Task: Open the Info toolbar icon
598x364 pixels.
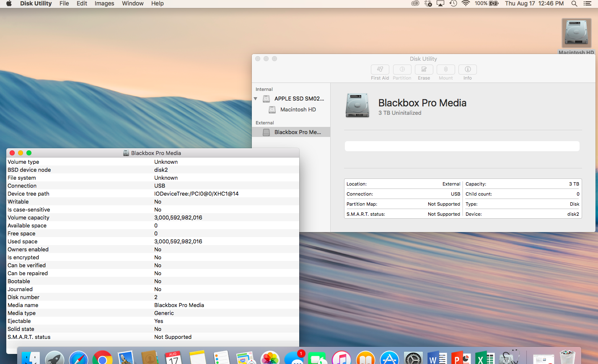Action: [x=468, y=70]
